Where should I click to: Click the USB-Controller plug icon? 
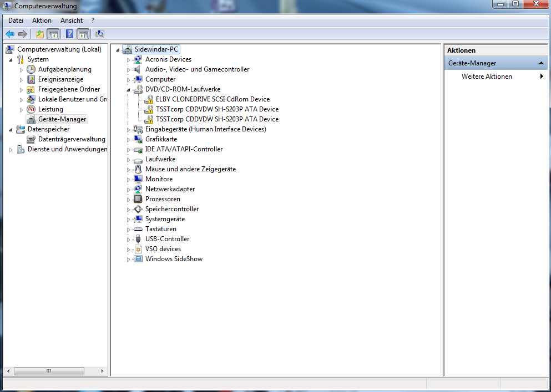[x=138, y=239]
